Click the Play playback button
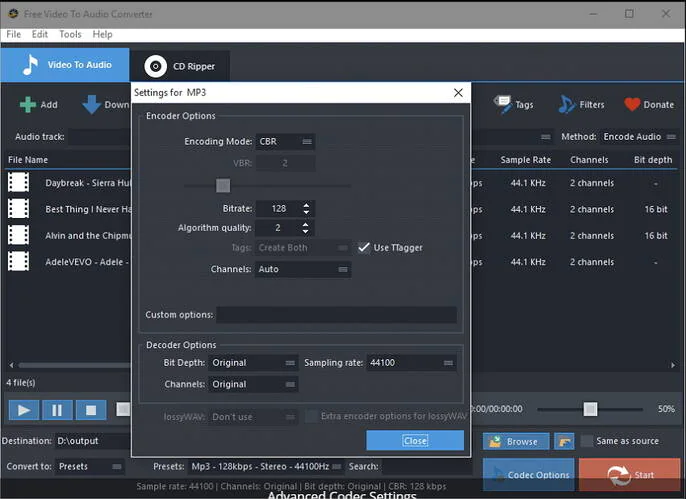This screenshot has width=686, height=499. pyautogui.click(x=24, y=410)
